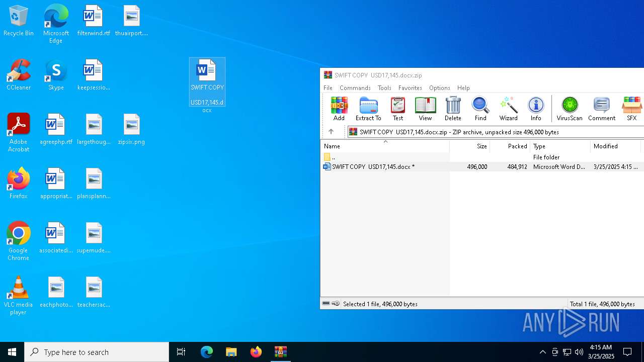Open the notification center
644x362 pixels.
[627, 352]
